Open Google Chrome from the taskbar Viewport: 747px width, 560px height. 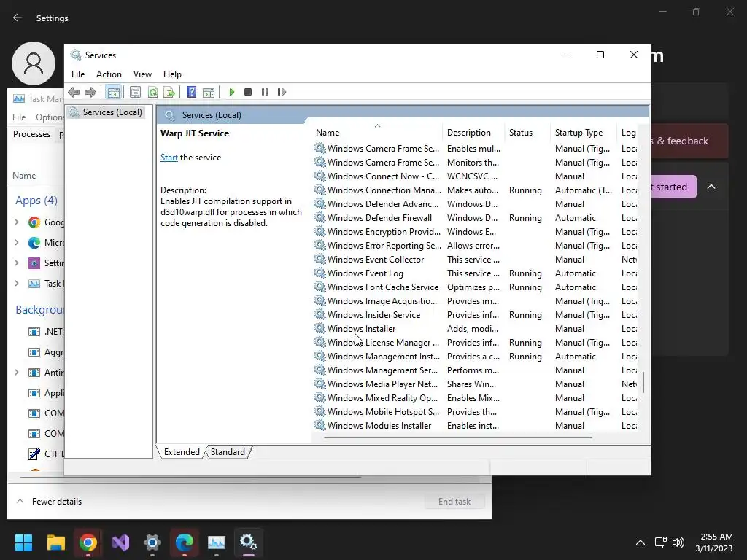(88, 542)
